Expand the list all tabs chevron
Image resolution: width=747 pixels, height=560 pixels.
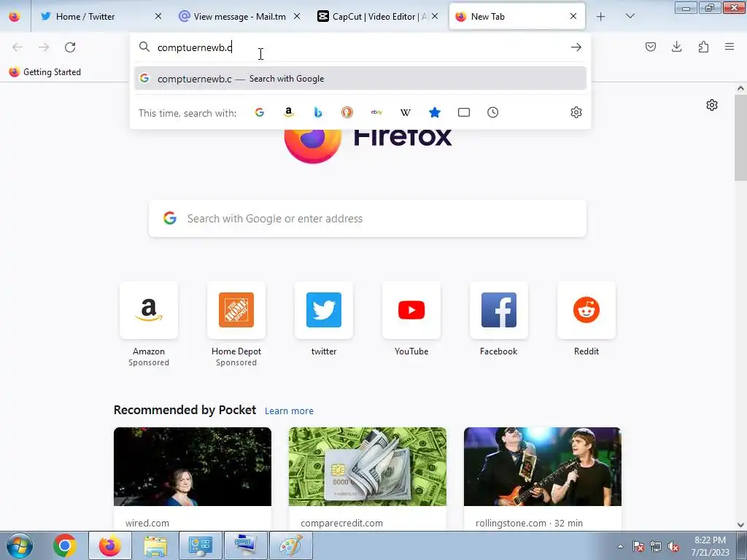point(630,16)
